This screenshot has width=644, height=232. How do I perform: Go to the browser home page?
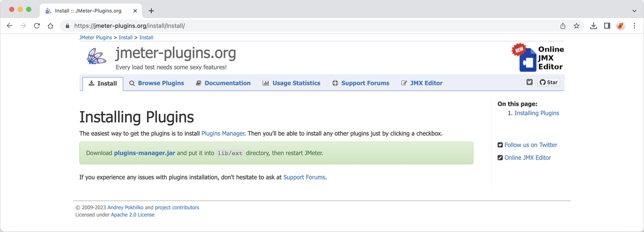click(x=50, y=26)
